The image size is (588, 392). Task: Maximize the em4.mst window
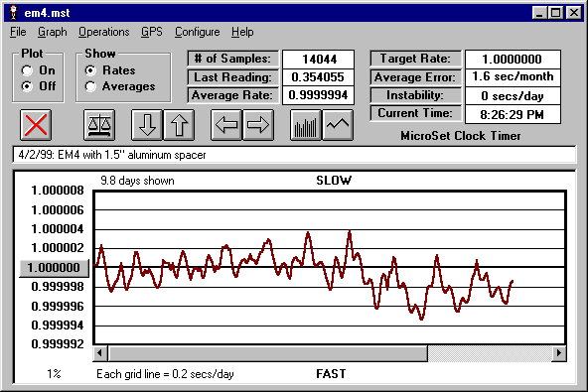(x=556, y=13)
